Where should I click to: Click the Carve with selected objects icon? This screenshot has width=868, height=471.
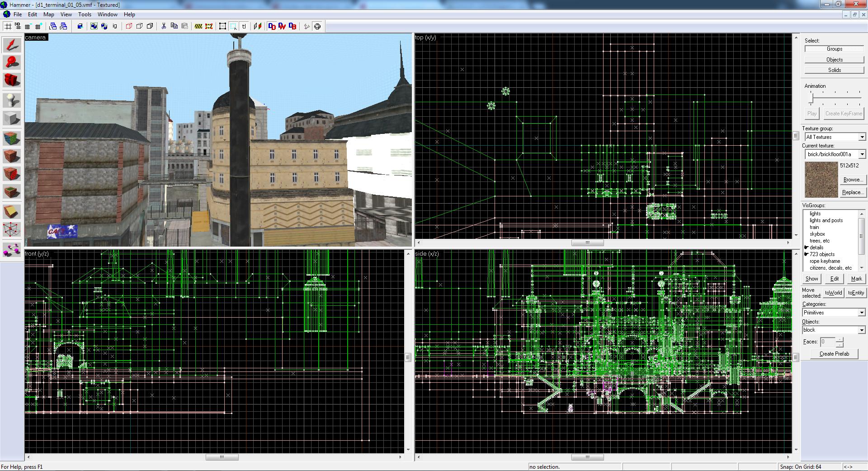point(80,26)
